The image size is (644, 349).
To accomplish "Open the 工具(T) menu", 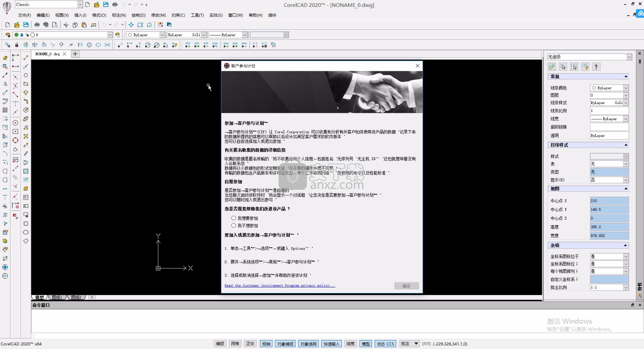I will tap(197, 15).
